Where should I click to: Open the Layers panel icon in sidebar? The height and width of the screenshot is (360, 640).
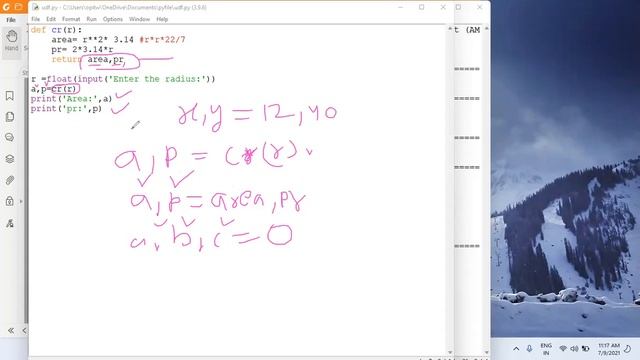click(x=10, y=159)
